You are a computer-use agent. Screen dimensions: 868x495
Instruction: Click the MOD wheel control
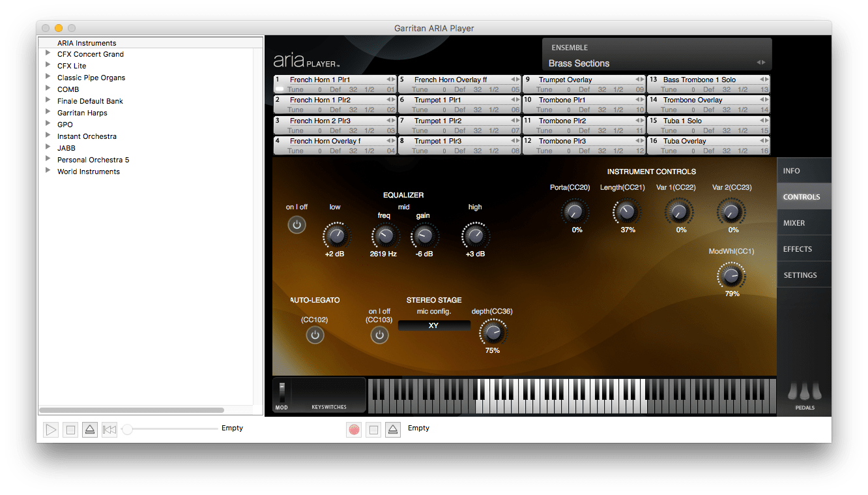(x=282, y=393)
